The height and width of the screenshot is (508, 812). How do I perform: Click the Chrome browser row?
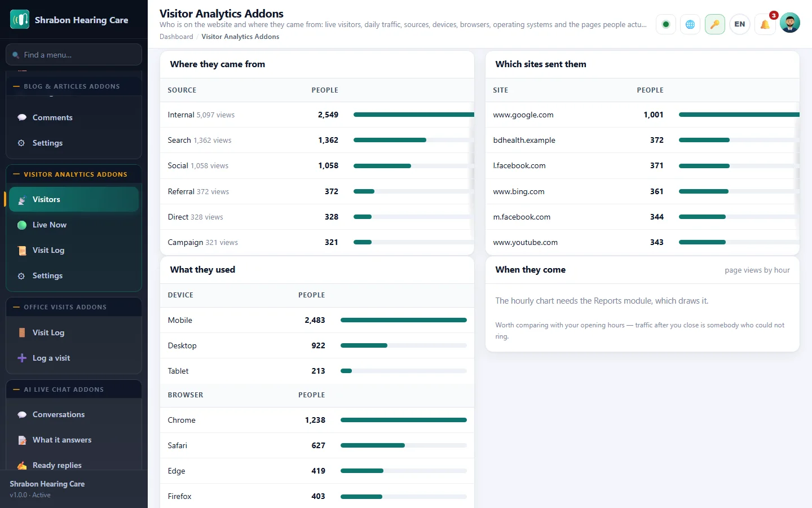317,420
